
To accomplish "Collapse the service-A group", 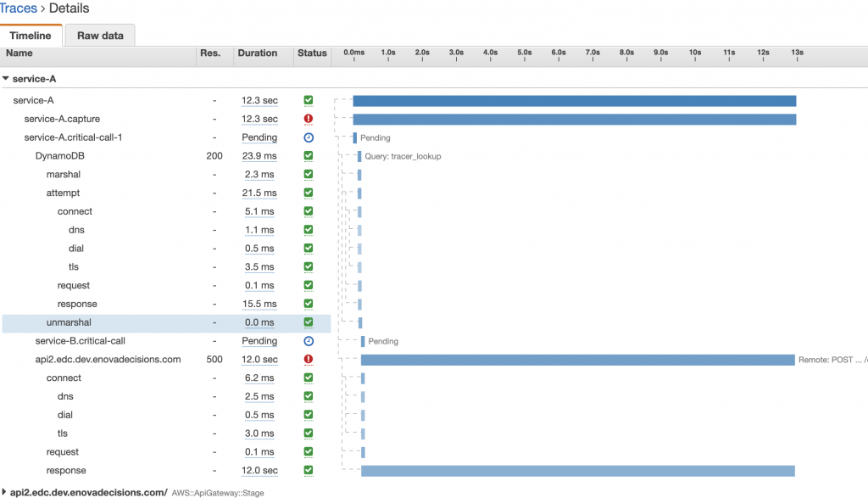I will [7, 78].
